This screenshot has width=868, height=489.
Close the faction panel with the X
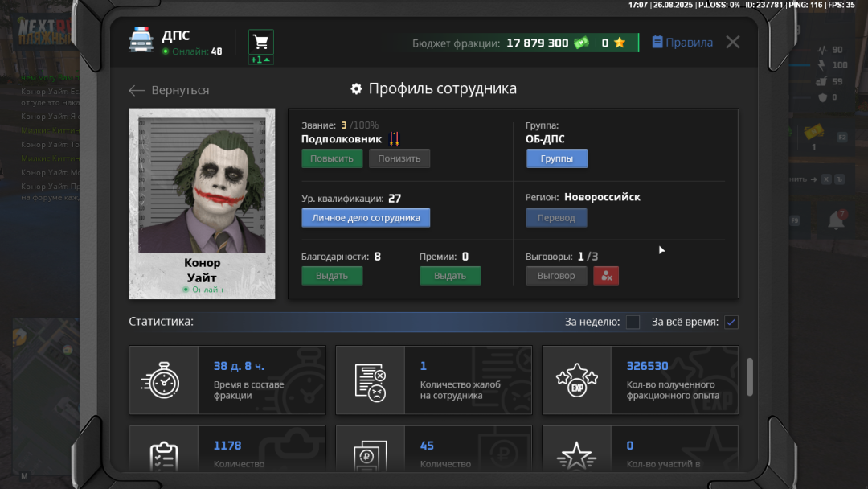733,42
